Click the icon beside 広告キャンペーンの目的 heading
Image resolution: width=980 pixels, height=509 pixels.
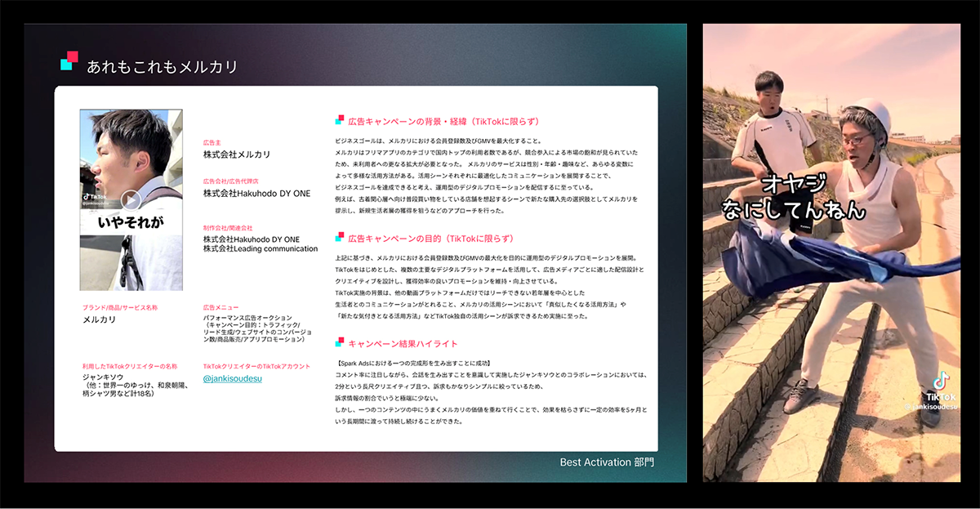pos(340,238)
